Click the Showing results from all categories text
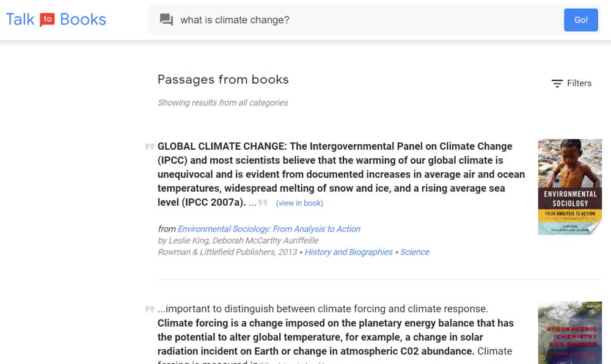Screen dimensions: 611x364 coord(222,103)
